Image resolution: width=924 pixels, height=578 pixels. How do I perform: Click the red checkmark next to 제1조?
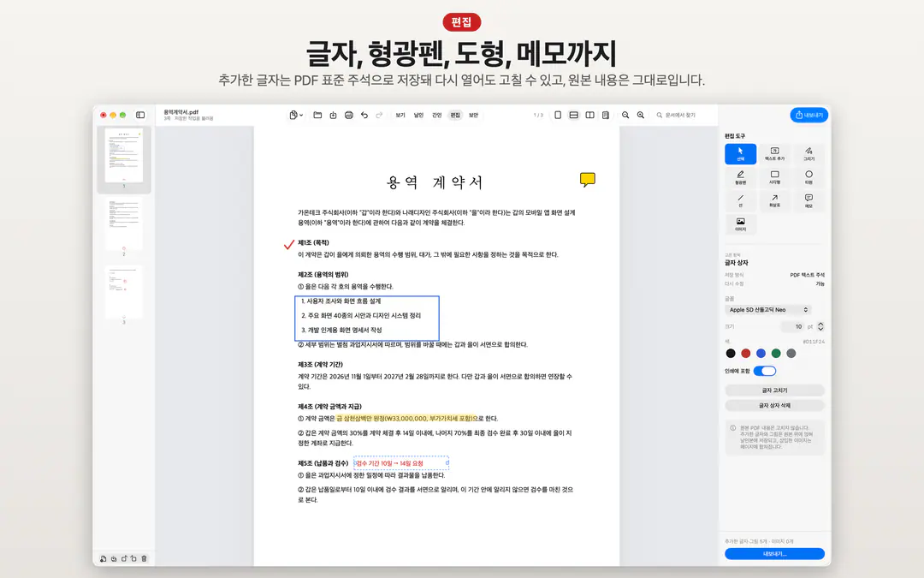coord(289,244)
